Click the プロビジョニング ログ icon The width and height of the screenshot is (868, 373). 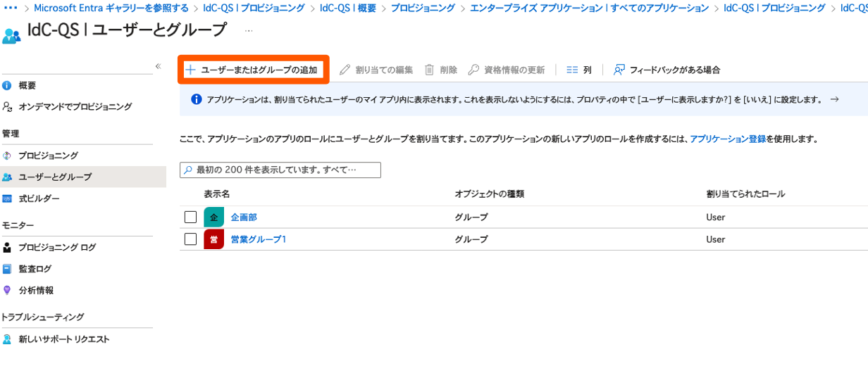pos(7,248)
